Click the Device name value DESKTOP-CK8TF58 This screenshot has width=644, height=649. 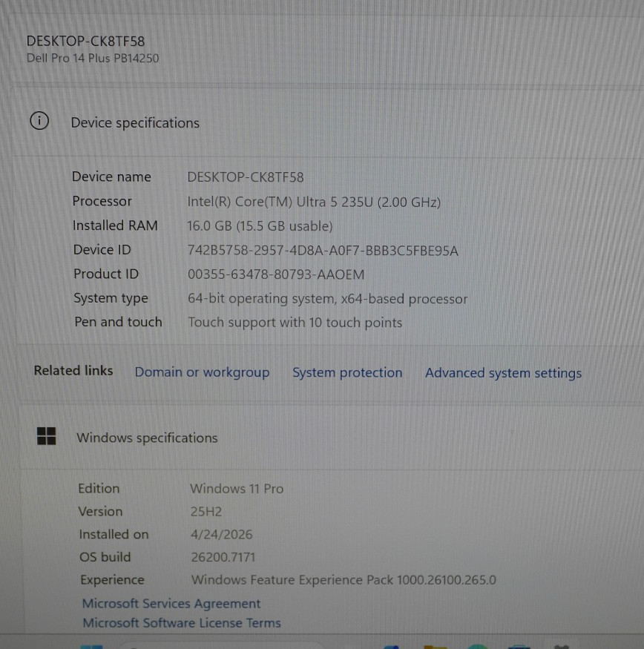pyautogui.click(x=245, y=177)
